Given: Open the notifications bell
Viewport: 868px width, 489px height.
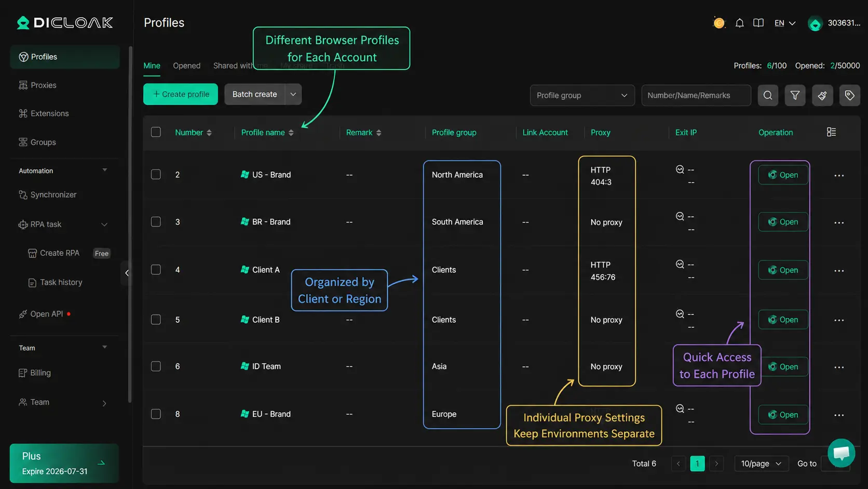Looking at the screenshot, I should tap(739, 23).
